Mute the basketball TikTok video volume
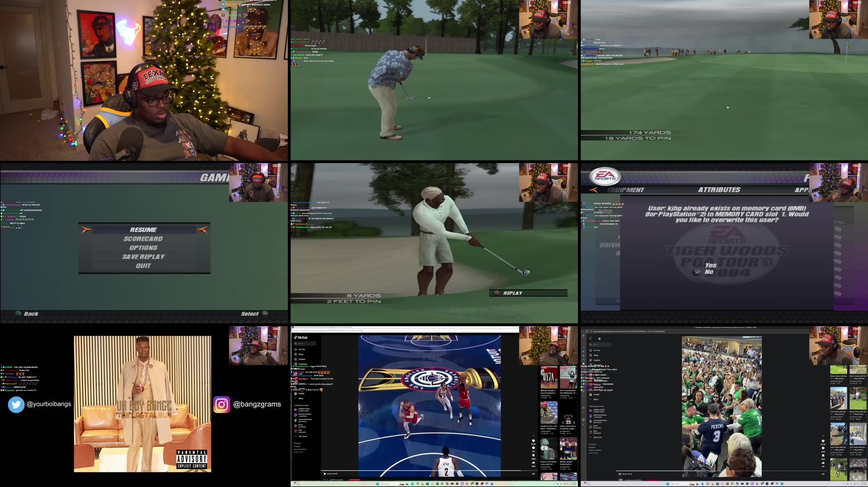The image size is (868, 487). [x=533, y=474]
